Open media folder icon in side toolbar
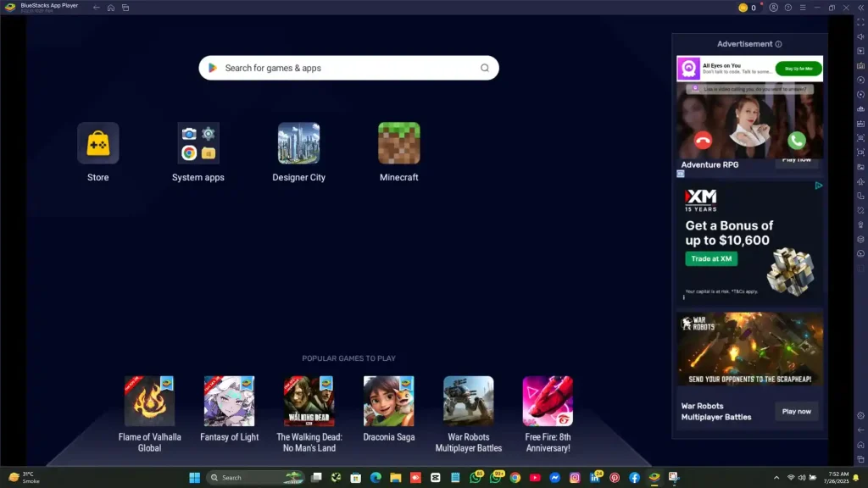Viewport: 868px width, 488px height. point(861,167)
